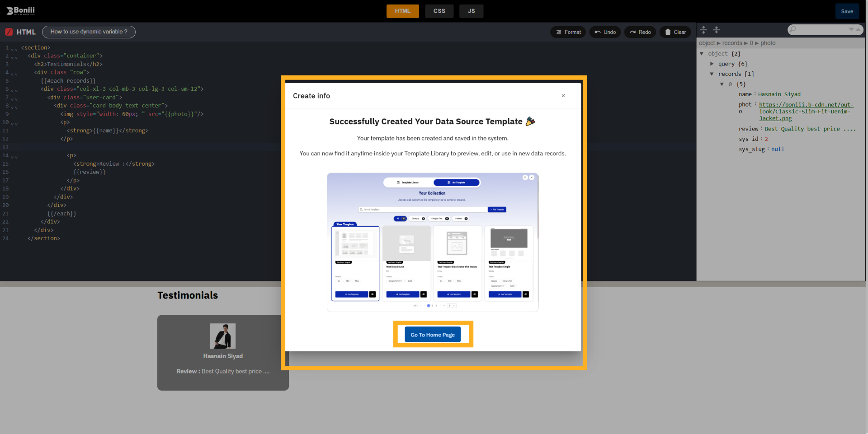This screenshot has width=868, height=434.
Task: Click the review text in testimonial card
Action: coord(223,371)
